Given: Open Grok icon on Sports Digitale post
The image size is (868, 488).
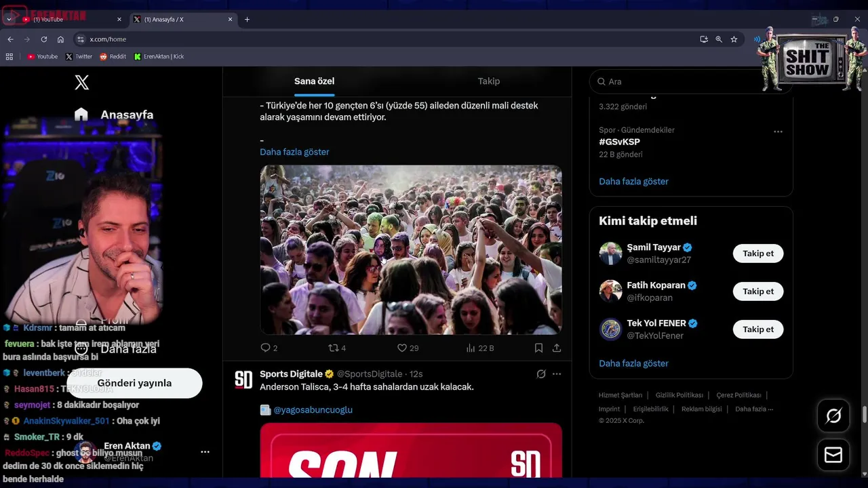Looking at the screenshot, I should (541, 374).
